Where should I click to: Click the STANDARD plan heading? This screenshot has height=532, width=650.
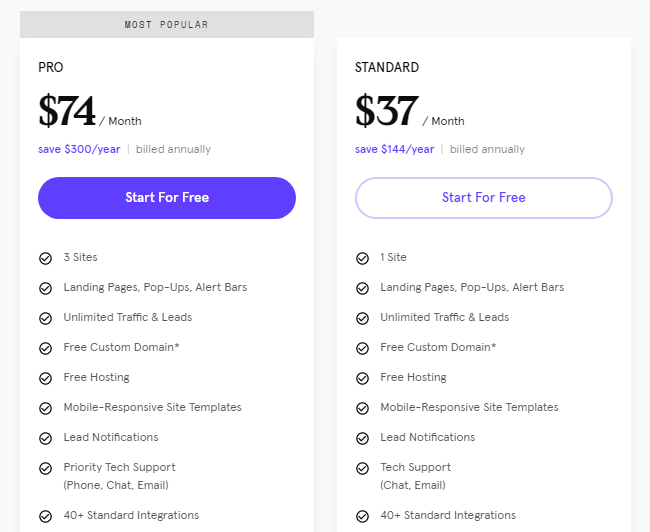pos(387,67)
